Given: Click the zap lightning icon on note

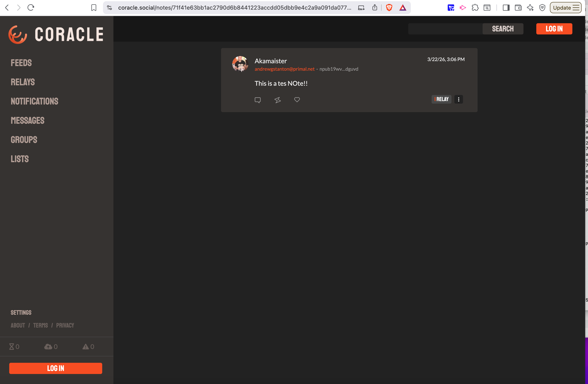Looking at the screenshot, I should 277,100.
